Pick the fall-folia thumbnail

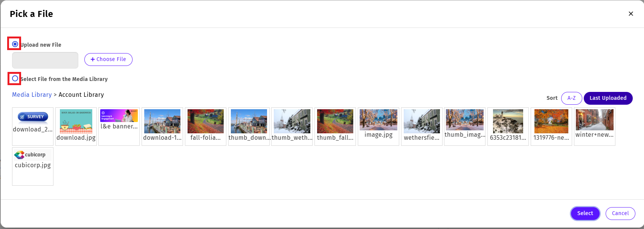[x=206, y=127]
